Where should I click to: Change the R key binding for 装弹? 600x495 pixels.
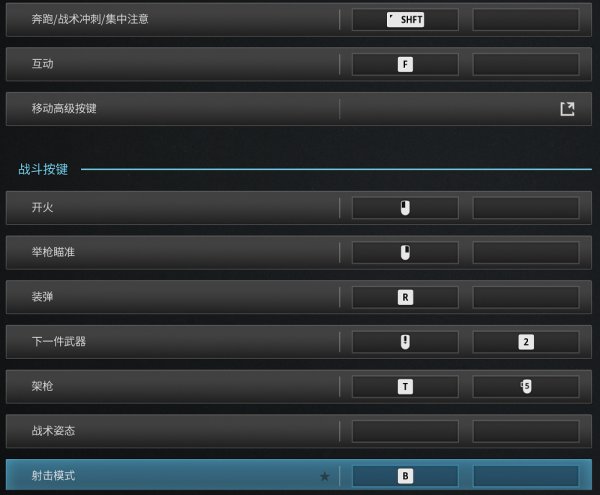405,297
